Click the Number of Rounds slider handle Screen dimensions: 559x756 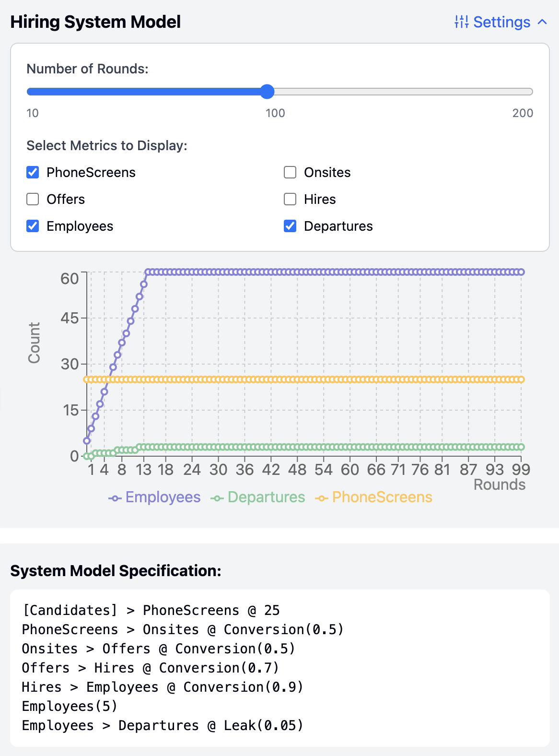point(267,92)
